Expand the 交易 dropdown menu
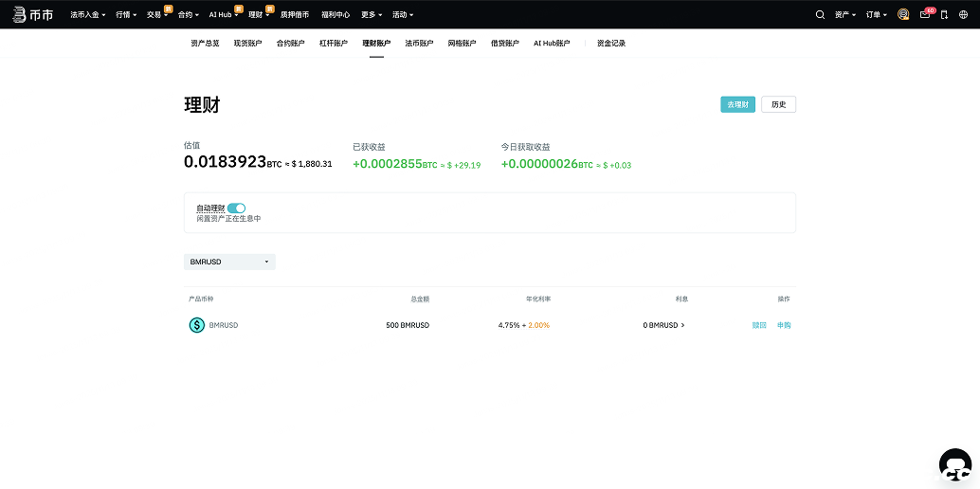980x489 pixels. click(x=157, y=14)
